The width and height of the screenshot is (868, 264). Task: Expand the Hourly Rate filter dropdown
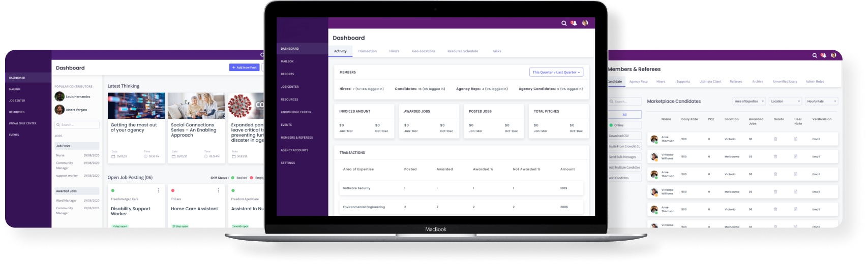tap(822, 102)
